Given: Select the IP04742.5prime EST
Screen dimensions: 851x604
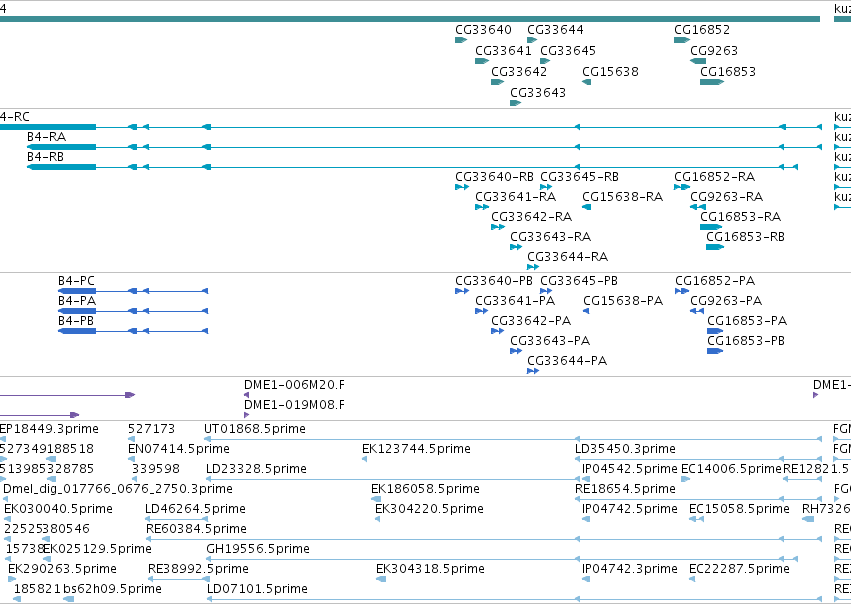Looking at the screenshot, I should click(x=586, y=519).
